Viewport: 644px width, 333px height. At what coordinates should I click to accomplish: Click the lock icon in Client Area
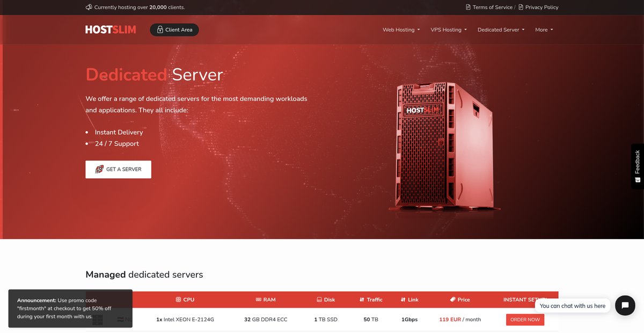click(159, 30)
